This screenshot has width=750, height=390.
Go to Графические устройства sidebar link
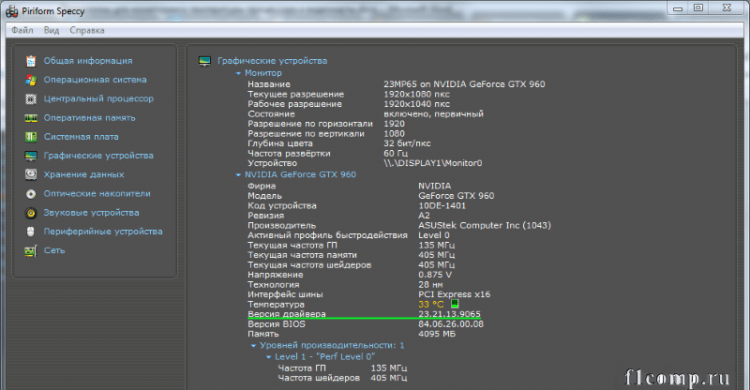point(99,156)
